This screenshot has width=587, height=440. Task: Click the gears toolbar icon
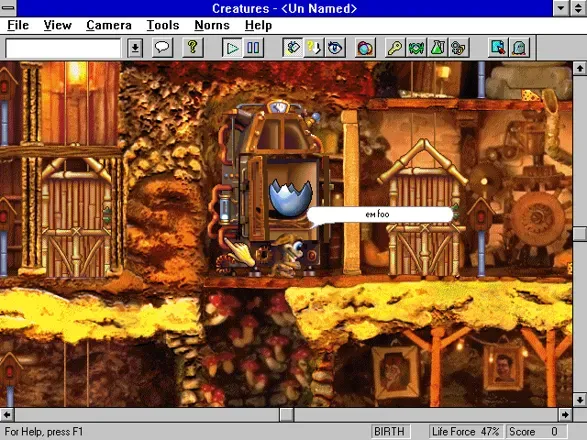click(458, 48)
